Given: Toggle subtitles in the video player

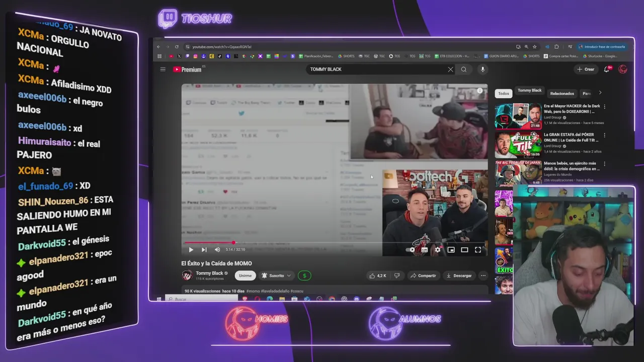Looking at the screenshot, I should [424, 249].
